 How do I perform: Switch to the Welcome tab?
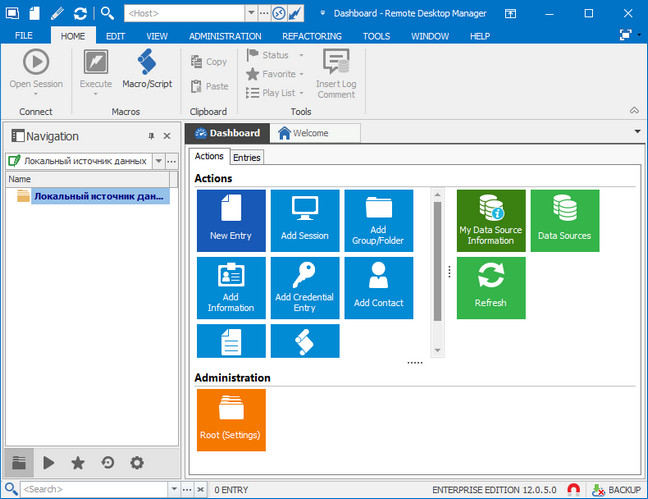tap(303, 133)
